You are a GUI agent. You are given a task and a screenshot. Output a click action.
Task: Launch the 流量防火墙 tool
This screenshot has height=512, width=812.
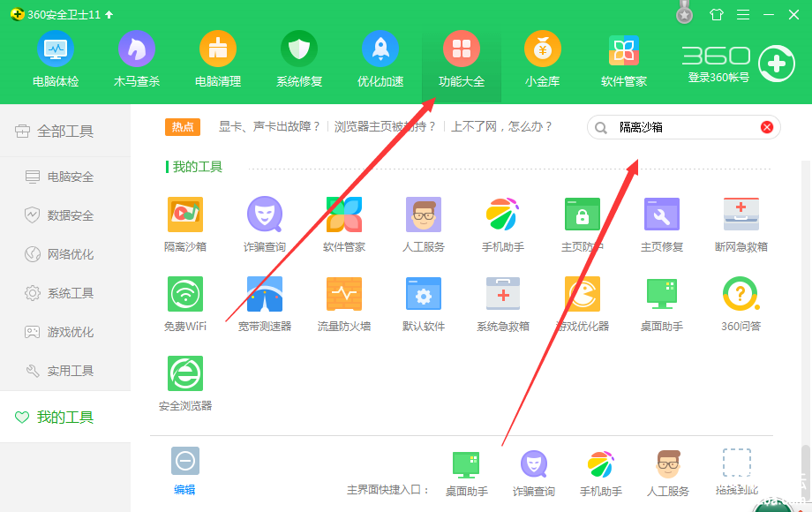point(344,304)
